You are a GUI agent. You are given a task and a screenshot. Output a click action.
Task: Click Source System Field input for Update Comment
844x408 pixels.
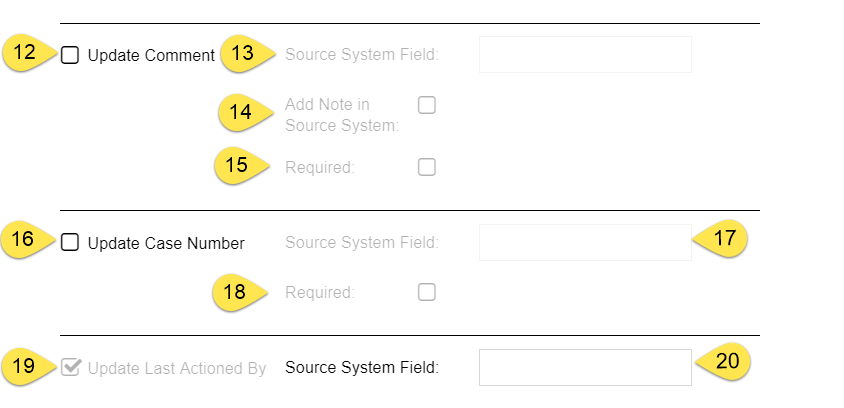click(585, 55)
